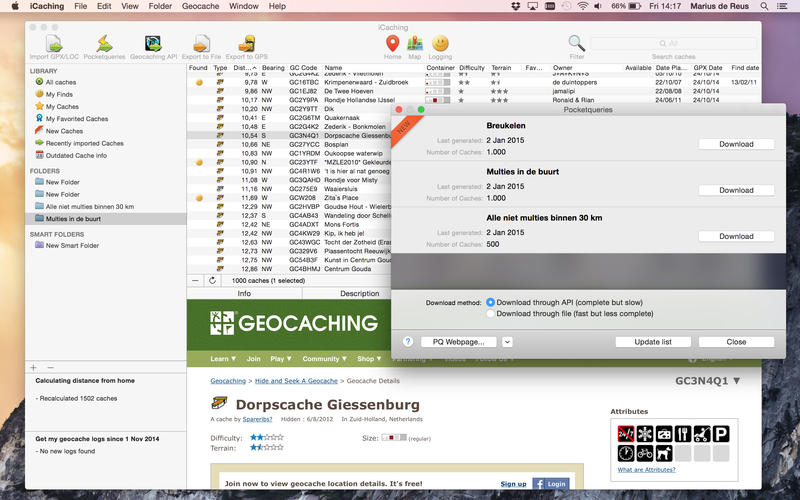Open Hide and Seek A Geocache link
The height and width of the screenshot is (500, 800).
tap(296, 381)
